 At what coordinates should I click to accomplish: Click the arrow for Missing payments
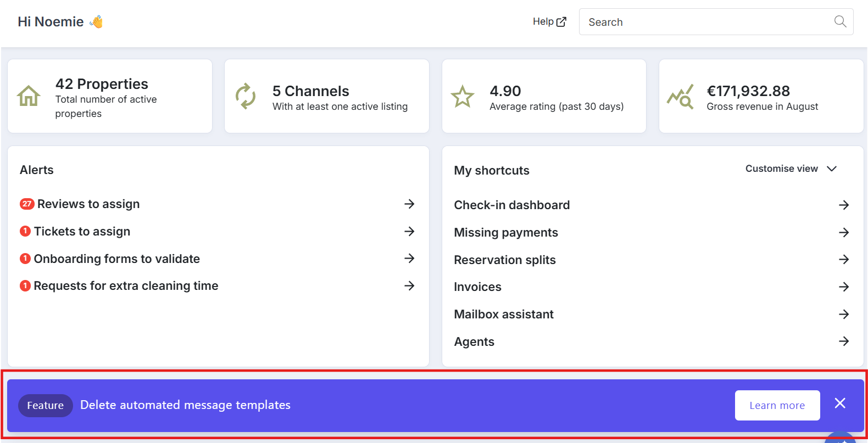point(844,232)
